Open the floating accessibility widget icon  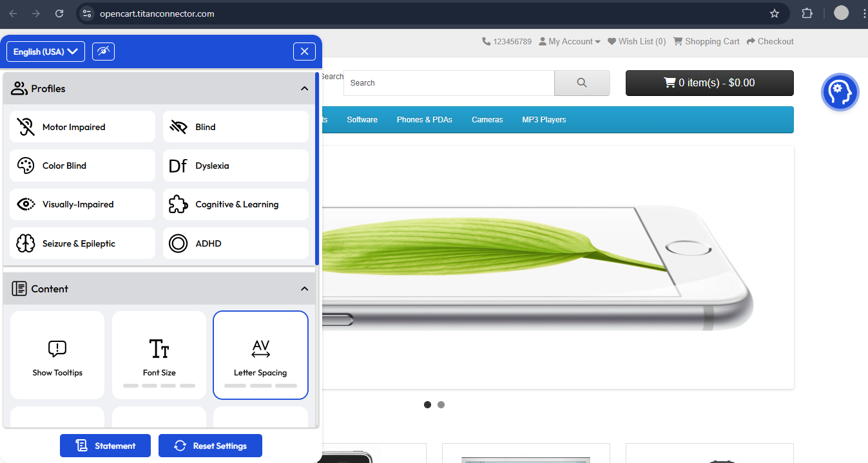[x=840, y=92]
